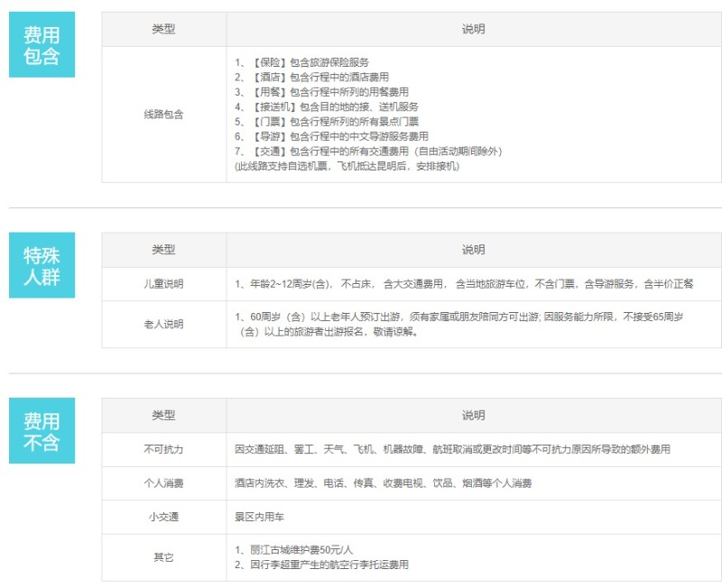Click the teal 费用不含 section badge
Viewport: 722px width, 588px height.
tap(42, 430)
